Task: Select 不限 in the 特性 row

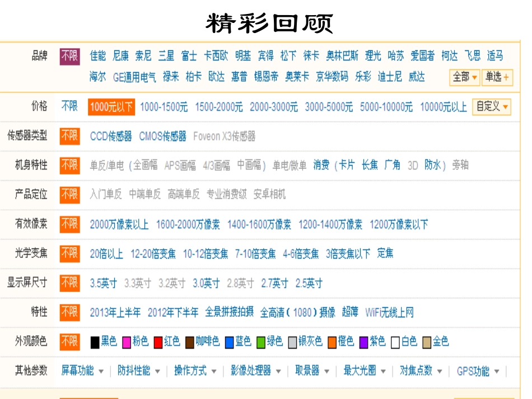Action: 70,313
